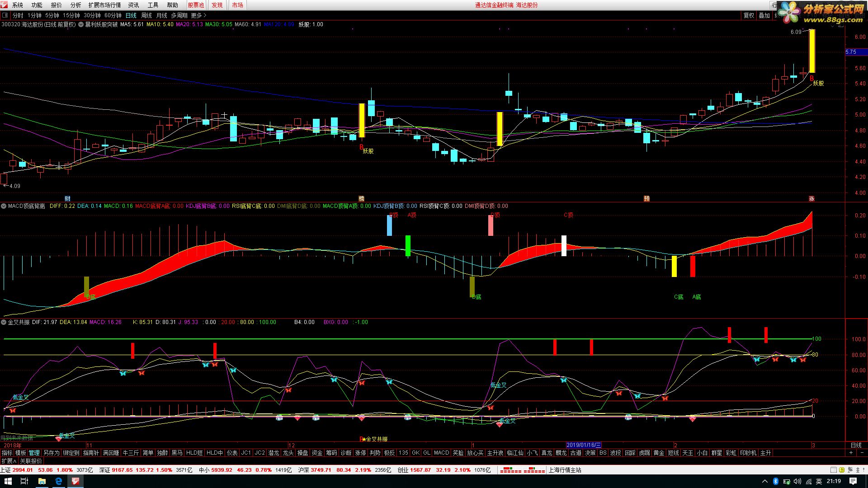Click the 暴利妖股突破 indicator settings circle icon

pyautogui.click(x=81, y=24)
